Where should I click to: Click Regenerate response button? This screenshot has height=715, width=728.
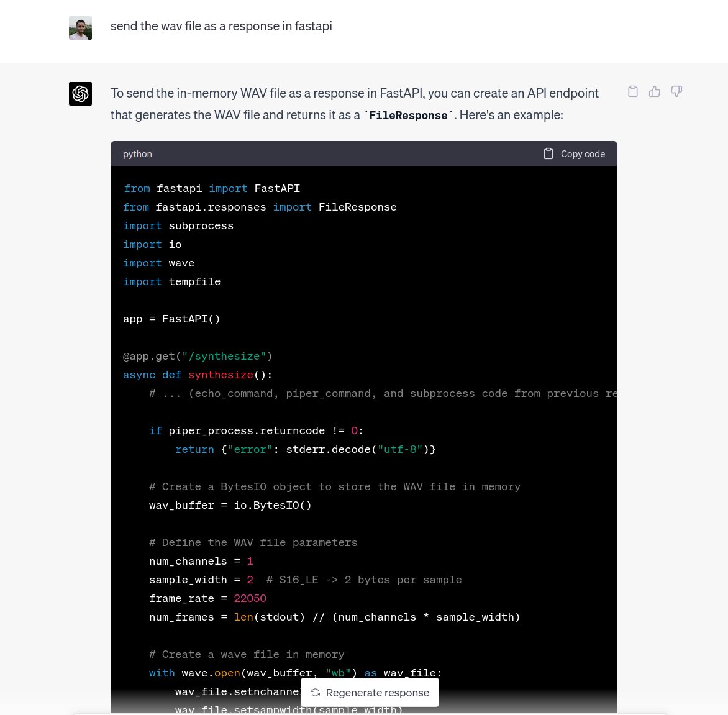[x=370, y=692]
